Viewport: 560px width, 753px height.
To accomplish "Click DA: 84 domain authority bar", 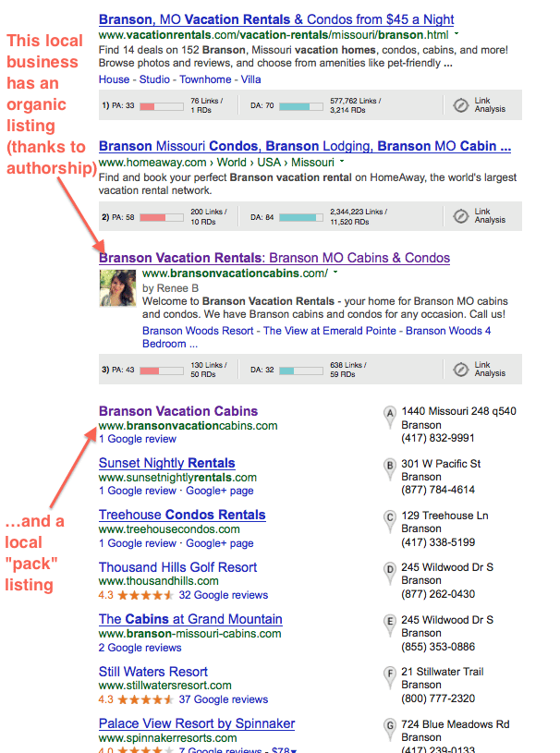I will (x=301, y=217).
